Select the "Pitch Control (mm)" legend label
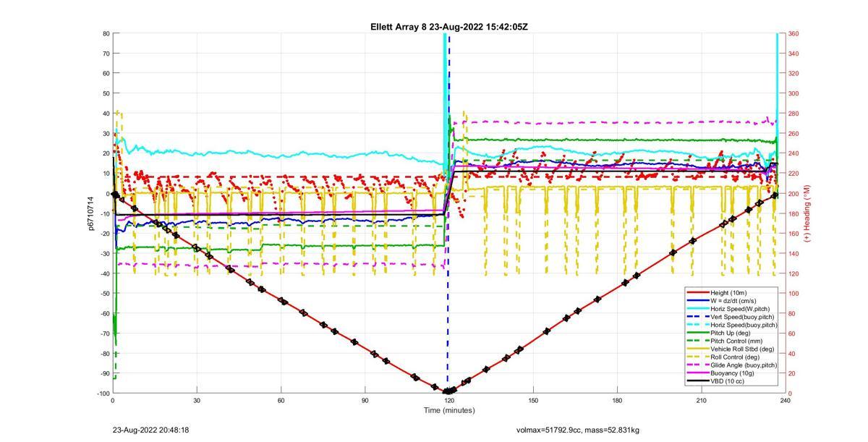This screenshot has height=442, width=868. click(737, 341)
